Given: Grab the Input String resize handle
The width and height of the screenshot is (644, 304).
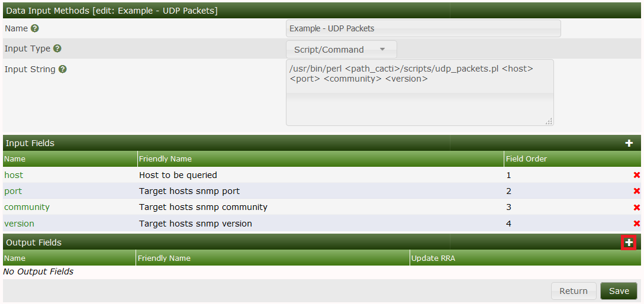Looking at the screenshot, I should [x=549, y=121].
